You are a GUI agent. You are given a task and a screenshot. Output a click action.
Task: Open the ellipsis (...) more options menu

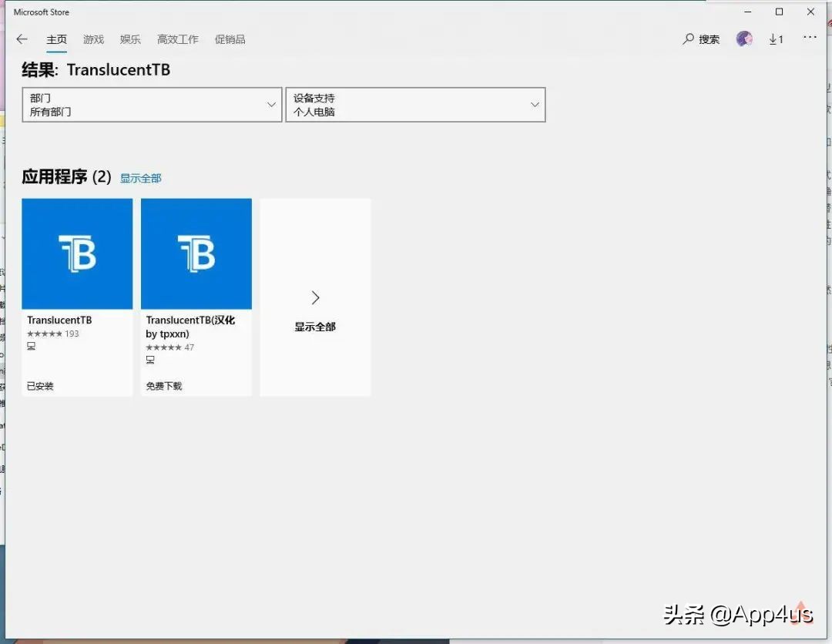coord(810,38)
